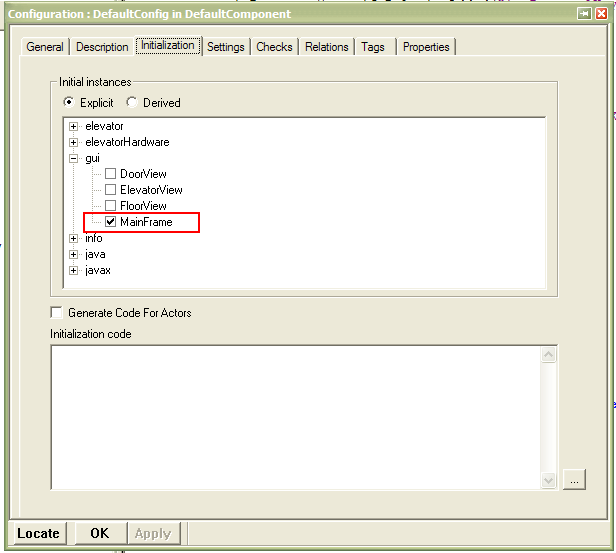Choose the Derived radio button
Viewport: 616px width, 553px height.
pos(132,103)
